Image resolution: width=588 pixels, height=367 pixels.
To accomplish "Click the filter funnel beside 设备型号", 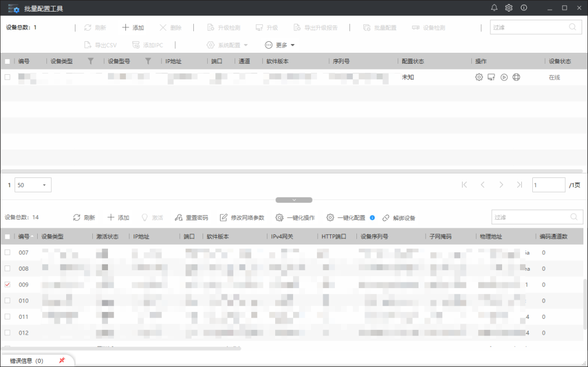I will (x=148, y=61).
